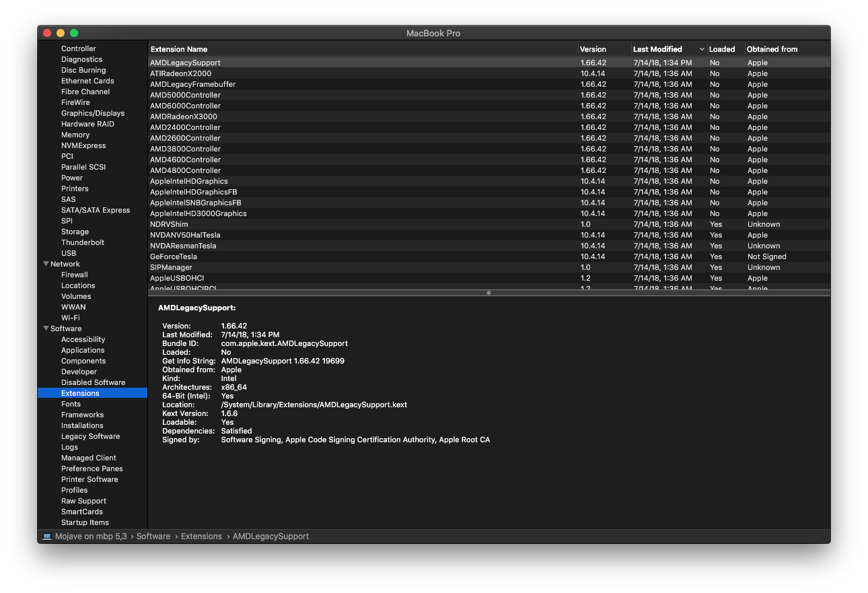Select the AppleIntelHD3000Graphics row
The image size is (868, 593).
[x=489, y=213]
